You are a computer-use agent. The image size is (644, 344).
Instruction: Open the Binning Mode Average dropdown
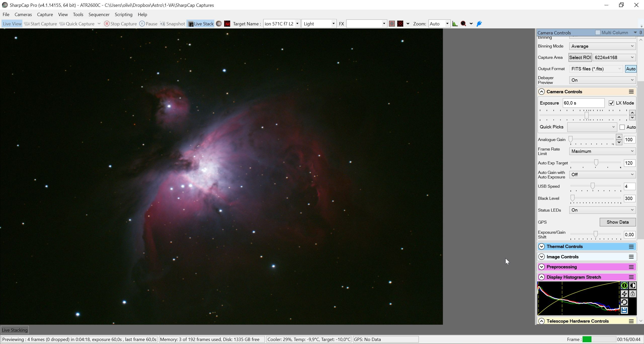coord(602,46)
